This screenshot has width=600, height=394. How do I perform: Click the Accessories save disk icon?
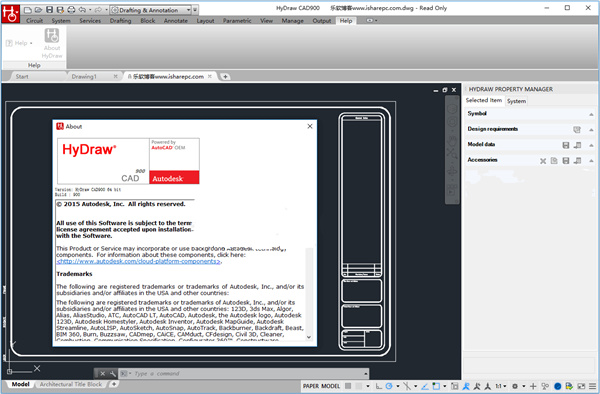pyautogui.click(x=566, y=161)
